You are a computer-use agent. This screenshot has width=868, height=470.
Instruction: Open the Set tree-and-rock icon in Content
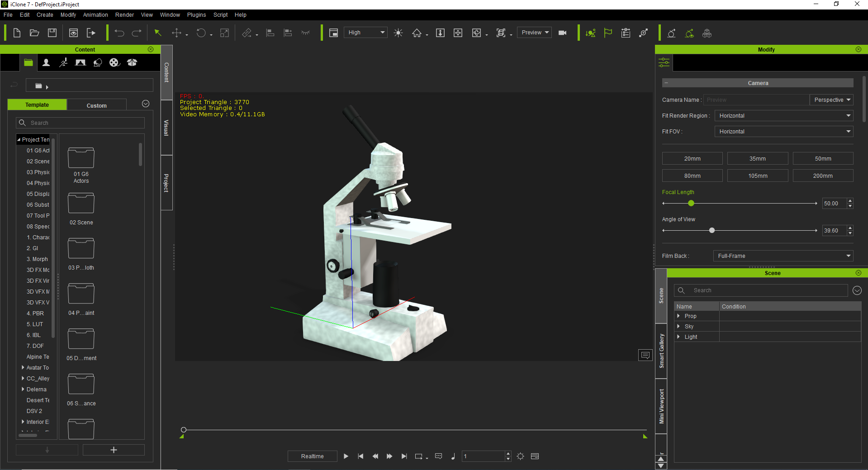(98, 62)
